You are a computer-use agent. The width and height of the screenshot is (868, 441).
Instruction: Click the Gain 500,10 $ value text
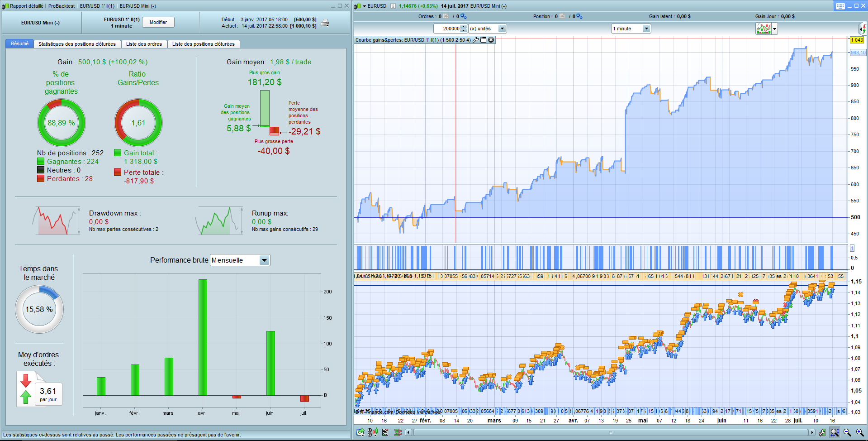113,62
